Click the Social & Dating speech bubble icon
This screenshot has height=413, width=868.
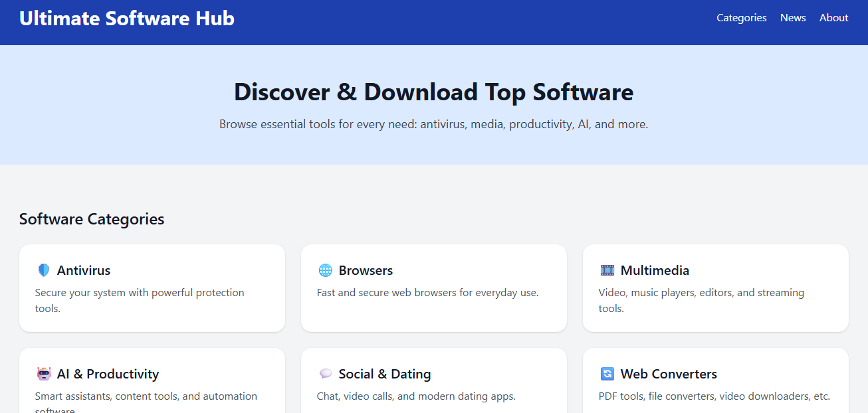326,374
